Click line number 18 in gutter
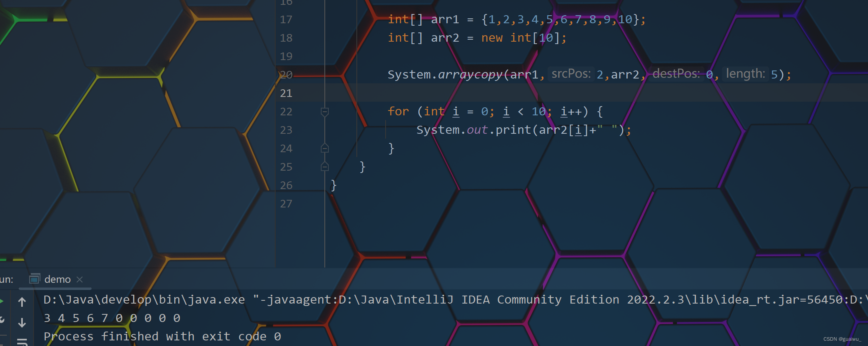 click(x=286, y=38)
